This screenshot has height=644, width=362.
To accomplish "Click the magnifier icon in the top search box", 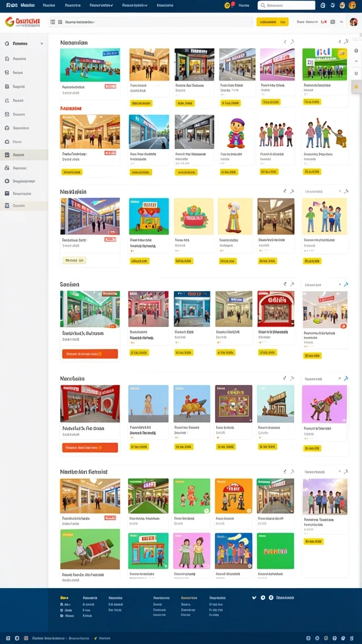I will pos(263,5).
